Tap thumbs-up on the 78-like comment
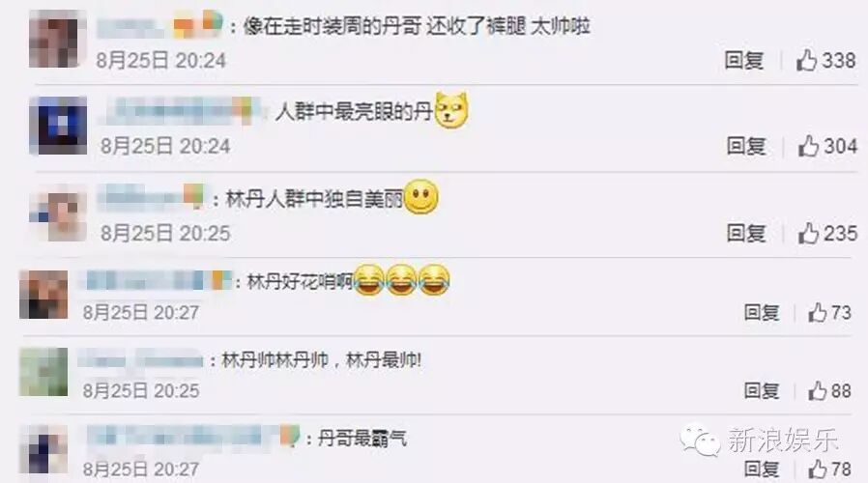Viewport: 868px width, 483px height. pos(817,469)
